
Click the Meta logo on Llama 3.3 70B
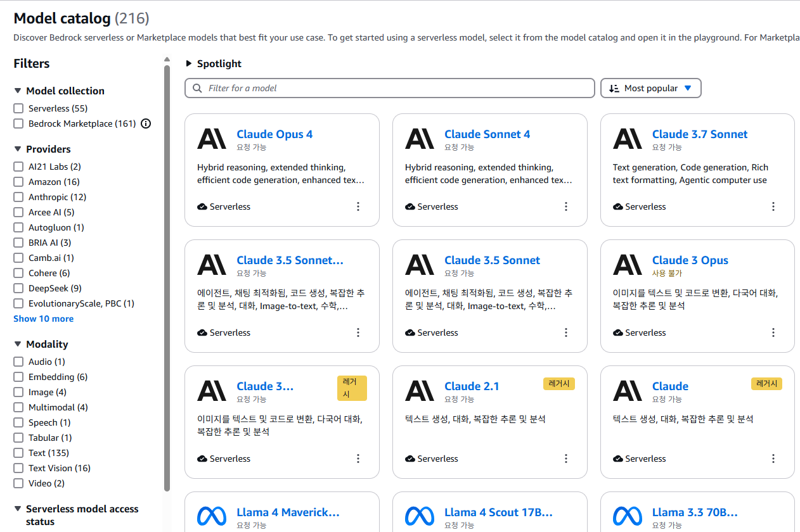point(628,516)
